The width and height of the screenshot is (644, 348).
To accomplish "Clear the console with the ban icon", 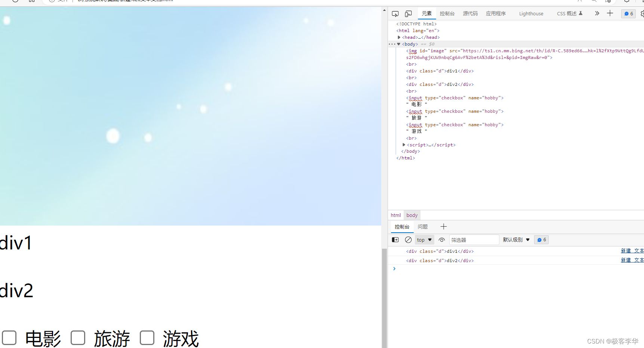I will point(408,240).
